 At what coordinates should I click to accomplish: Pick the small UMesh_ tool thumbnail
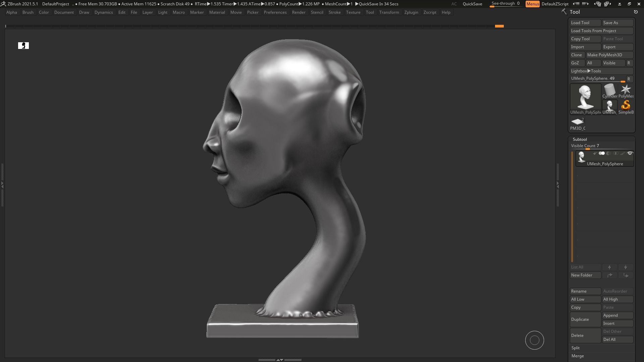tap(609, 107)
